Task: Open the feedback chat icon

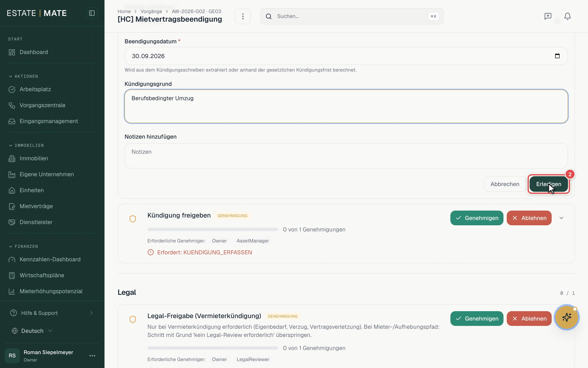Action: 548,16
